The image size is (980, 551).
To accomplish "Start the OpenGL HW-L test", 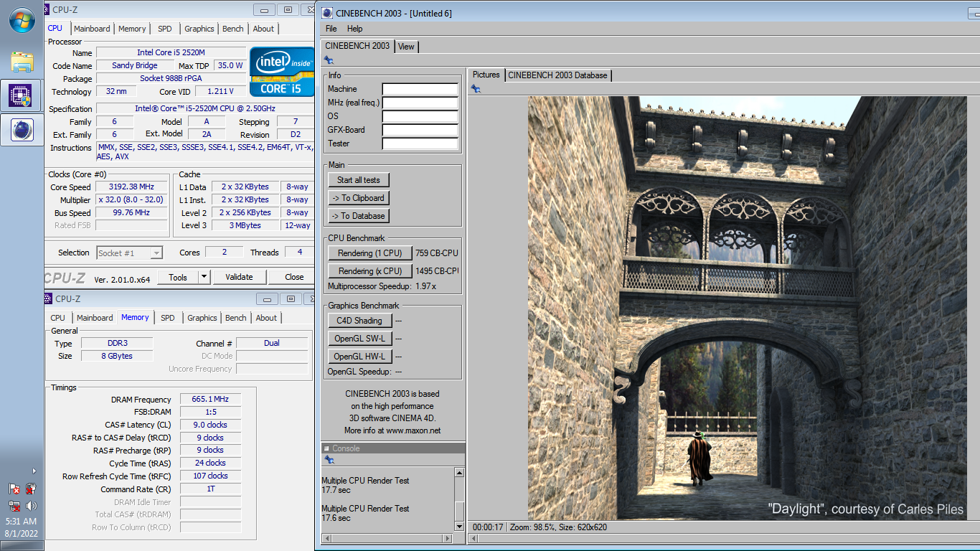I will pos(360,357).
